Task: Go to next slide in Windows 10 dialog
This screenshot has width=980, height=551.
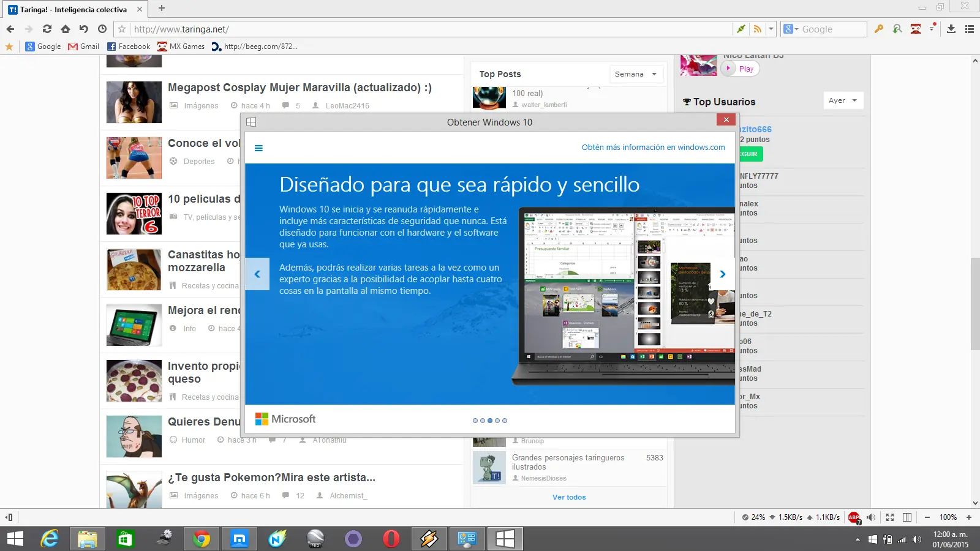Action: pyautogui.click(x=723, y=274)
